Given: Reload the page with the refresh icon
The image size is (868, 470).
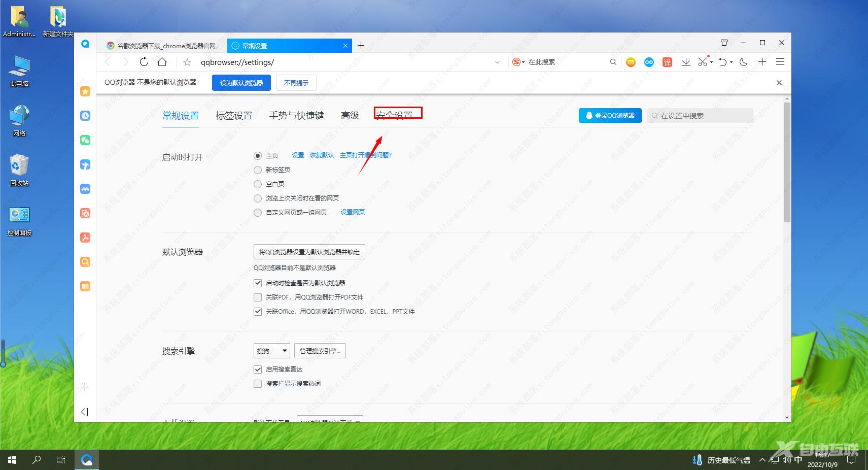Looking at the screenshot, I should pyautogui.click(x=144, y=62).
